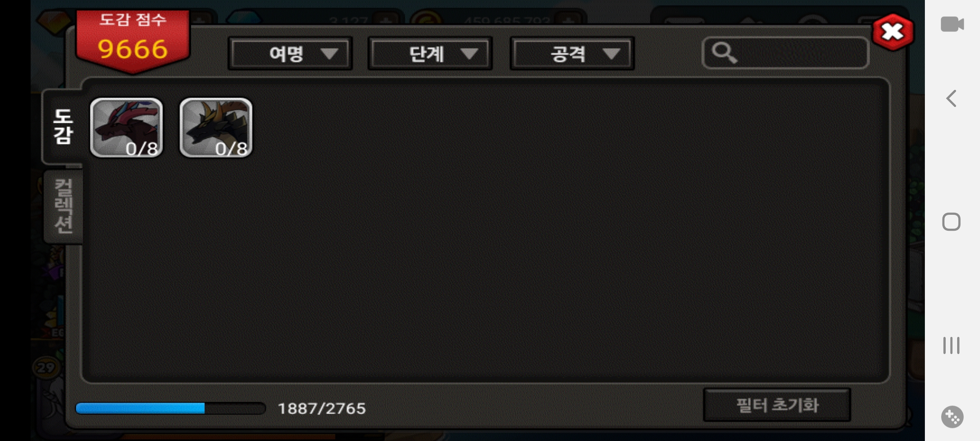
Task: Open the 여명 filter dropdown
Action: pos(290,53)
